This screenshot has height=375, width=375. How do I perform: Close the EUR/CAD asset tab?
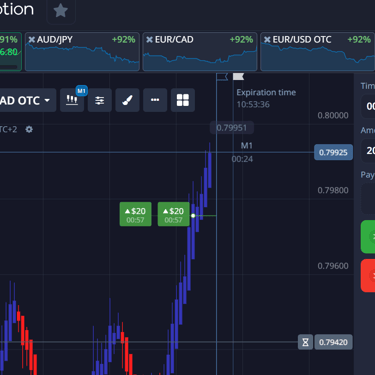tap(149, 40)
